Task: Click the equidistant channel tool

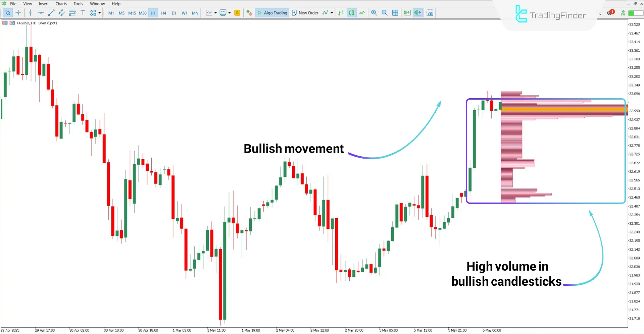Action: [61, 13]
